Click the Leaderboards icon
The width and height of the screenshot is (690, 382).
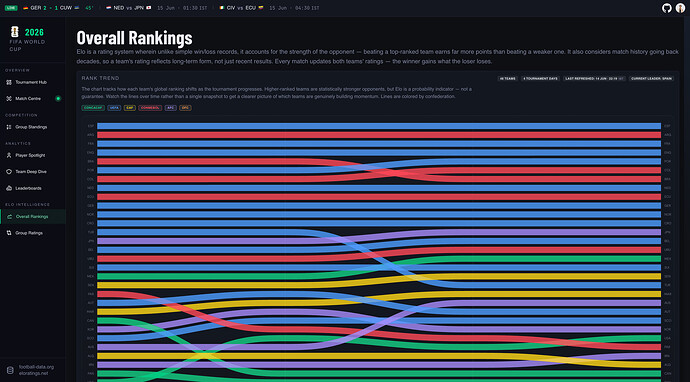[9, 188]
